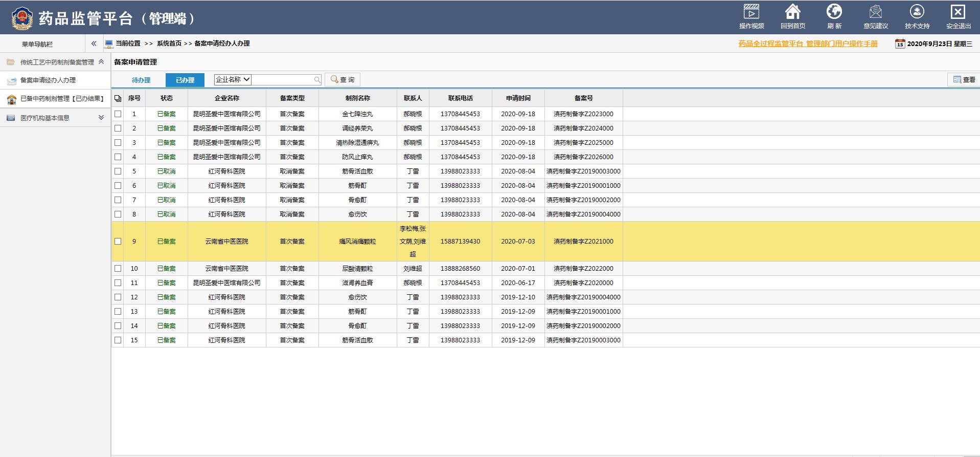This screenshot has height=457, width=980.
Task: Open 技术支持 technical support icon
Action: [917, 12]
